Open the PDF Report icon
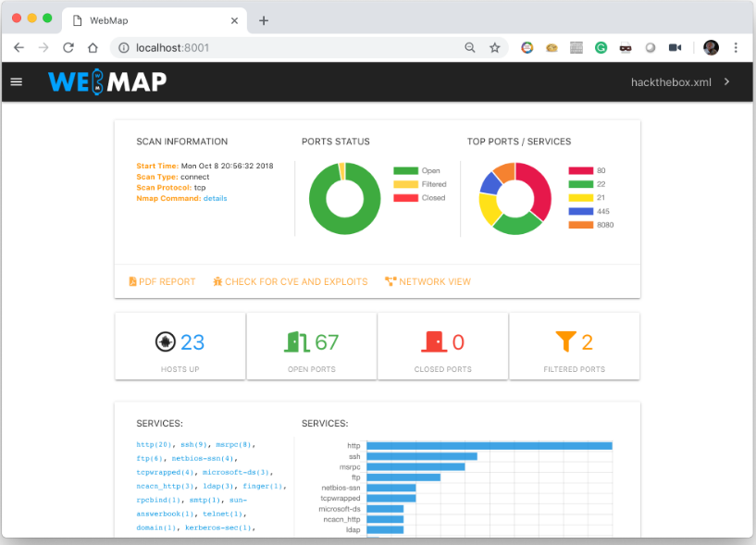 pyautogui.click(x=132, y=282)
